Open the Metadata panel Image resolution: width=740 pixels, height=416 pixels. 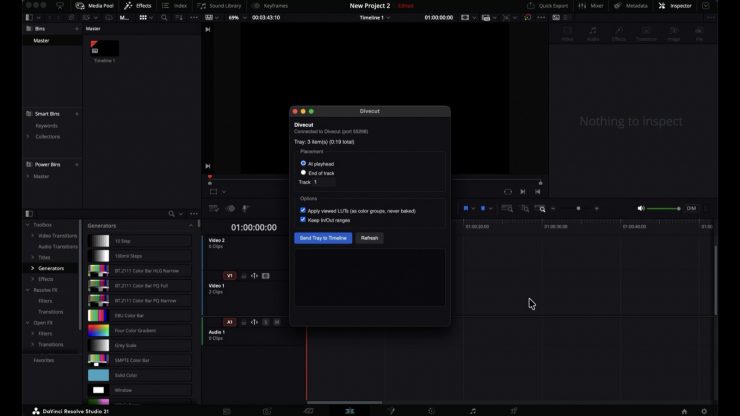[x=631, y=6]
